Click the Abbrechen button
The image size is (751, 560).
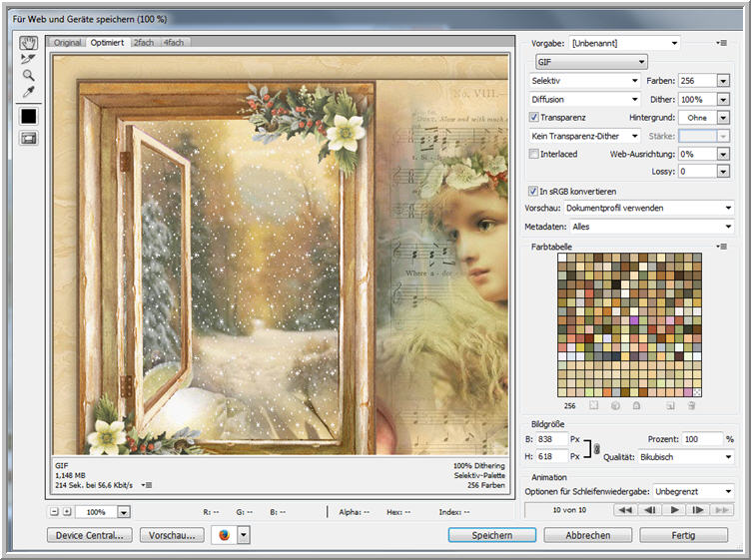[x=587, y=535]
